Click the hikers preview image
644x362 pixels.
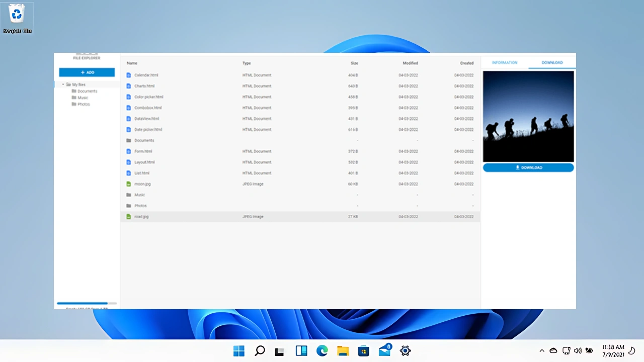528,116
